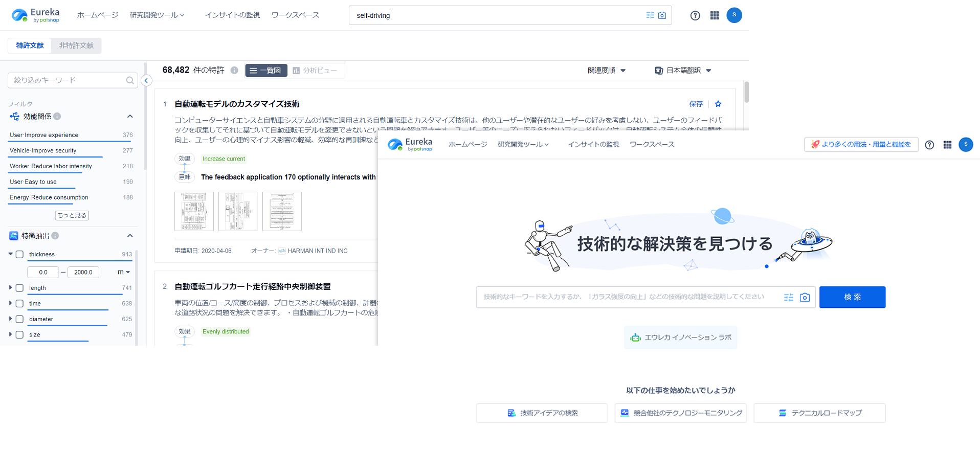Select 非特許文献 tab
This screenshot has height=451, width=980.
(76, 46)
